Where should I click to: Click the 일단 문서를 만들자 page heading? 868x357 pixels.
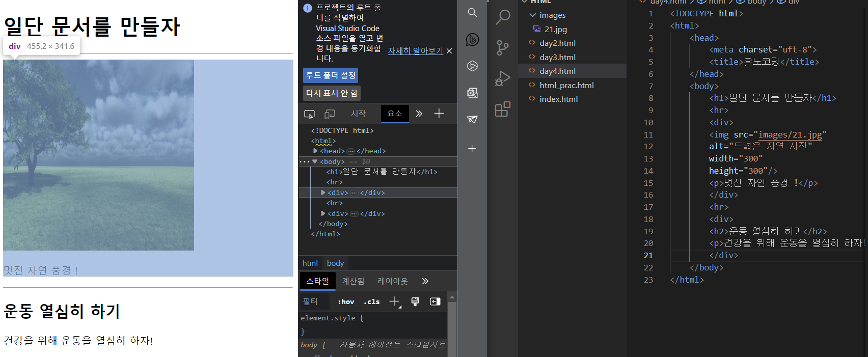coord(92,26)
